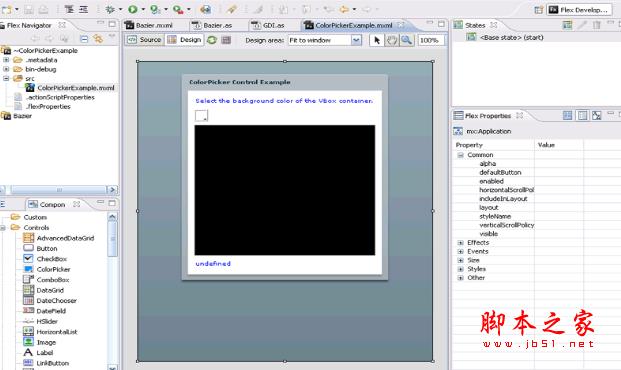Open the Run button dropdown arrow
This screenshot has width=621, height=370.
(143, 9)
